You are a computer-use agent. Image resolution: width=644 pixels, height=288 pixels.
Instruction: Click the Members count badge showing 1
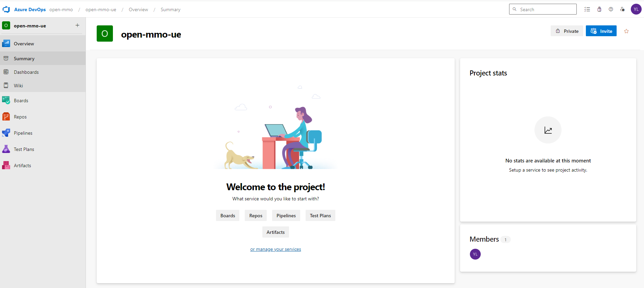pyautogui.click(x=506, y=240)
